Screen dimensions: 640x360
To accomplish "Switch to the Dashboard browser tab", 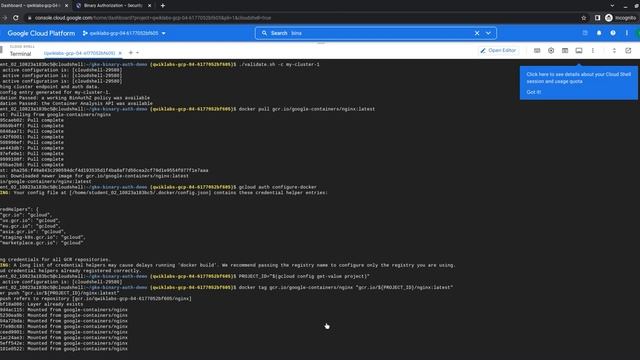I will coord(30,6).
